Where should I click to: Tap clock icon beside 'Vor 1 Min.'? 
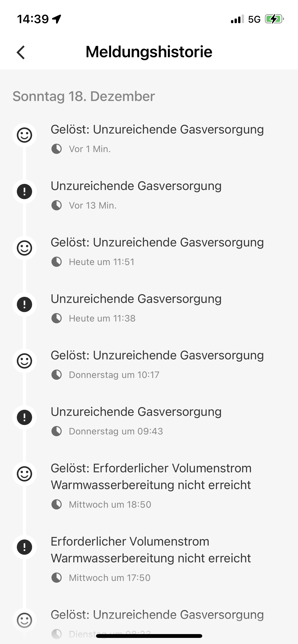(x=57, y=149)
